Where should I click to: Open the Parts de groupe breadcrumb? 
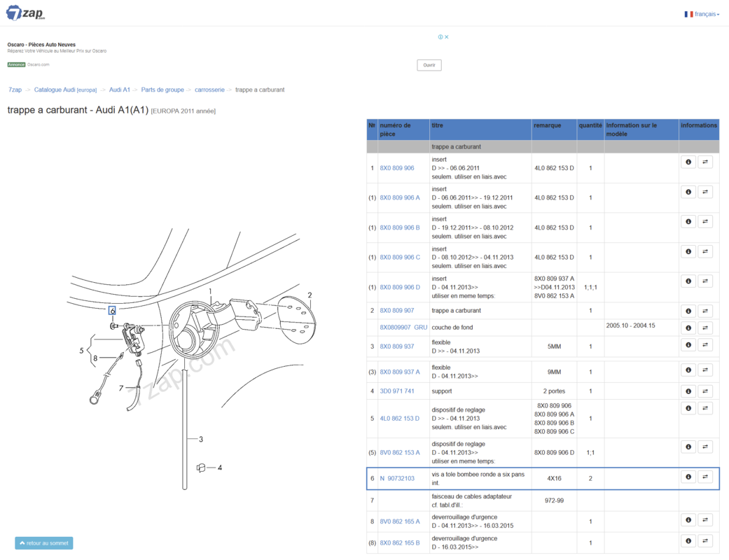coord(162,90)
